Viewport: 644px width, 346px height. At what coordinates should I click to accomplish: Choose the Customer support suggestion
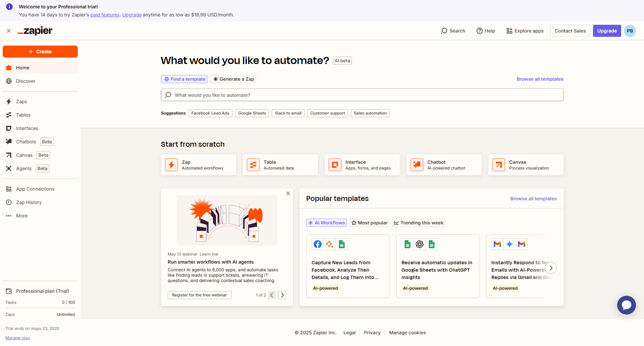click(328, 113)
